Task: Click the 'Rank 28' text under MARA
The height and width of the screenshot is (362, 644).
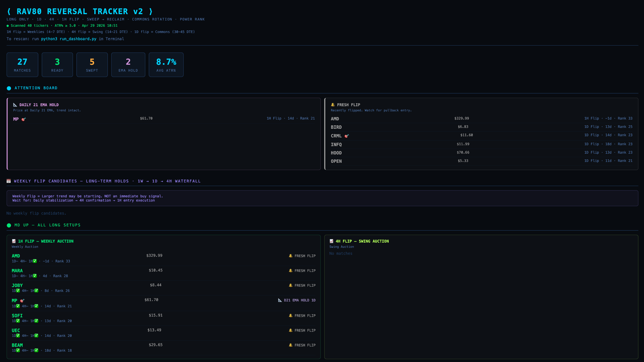Action: (61, 276)
